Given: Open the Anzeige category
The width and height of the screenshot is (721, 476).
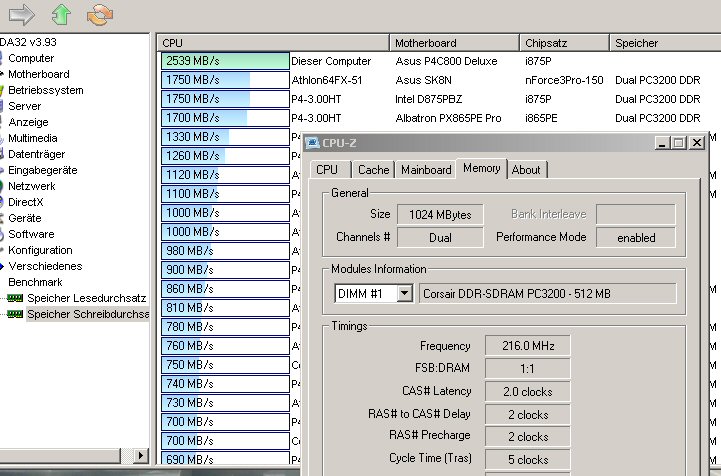Looking at the screenshot, I should pos(28,122).
